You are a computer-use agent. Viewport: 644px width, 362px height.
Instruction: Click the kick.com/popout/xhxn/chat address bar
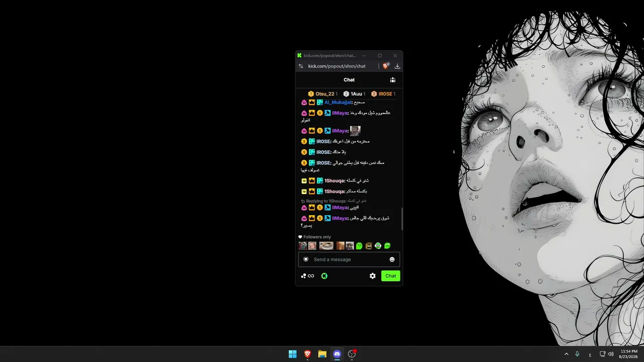point(337,66)
